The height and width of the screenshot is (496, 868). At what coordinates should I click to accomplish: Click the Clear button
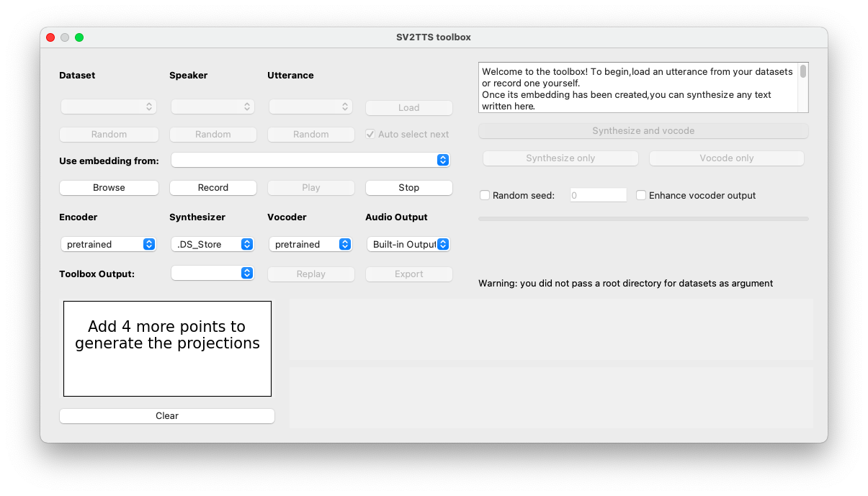click(x=167, y=415)
